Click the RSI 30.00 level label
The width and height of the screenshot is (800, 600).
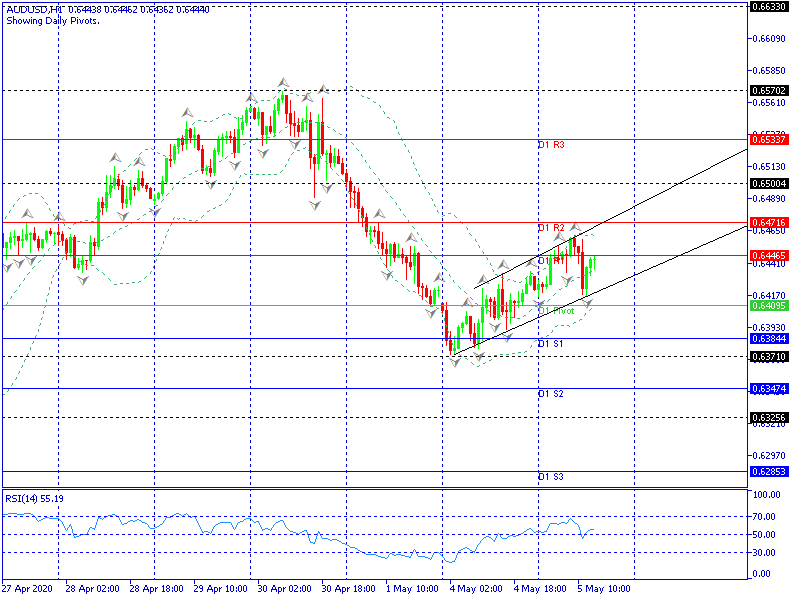pos(764,553)
